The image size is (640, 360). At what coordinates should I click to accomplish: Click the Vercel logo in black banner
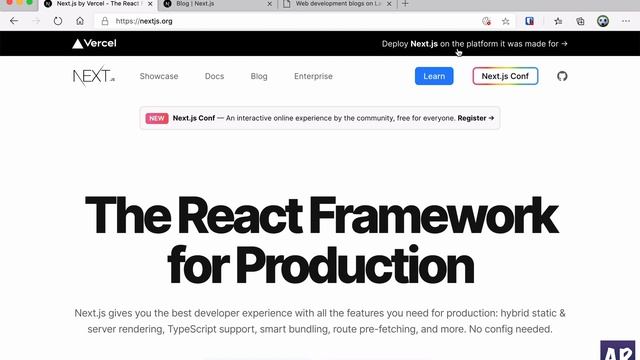[x=94, y=43]
